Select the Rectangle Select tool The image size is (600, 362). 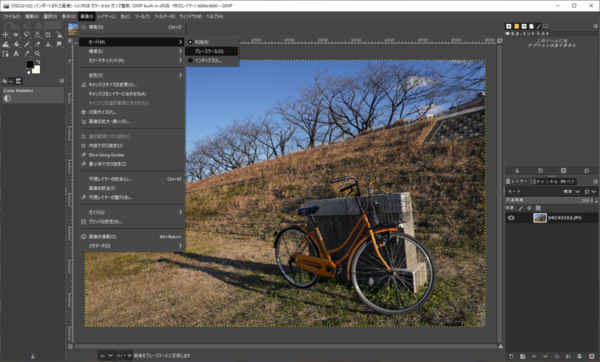coord(16,34)
